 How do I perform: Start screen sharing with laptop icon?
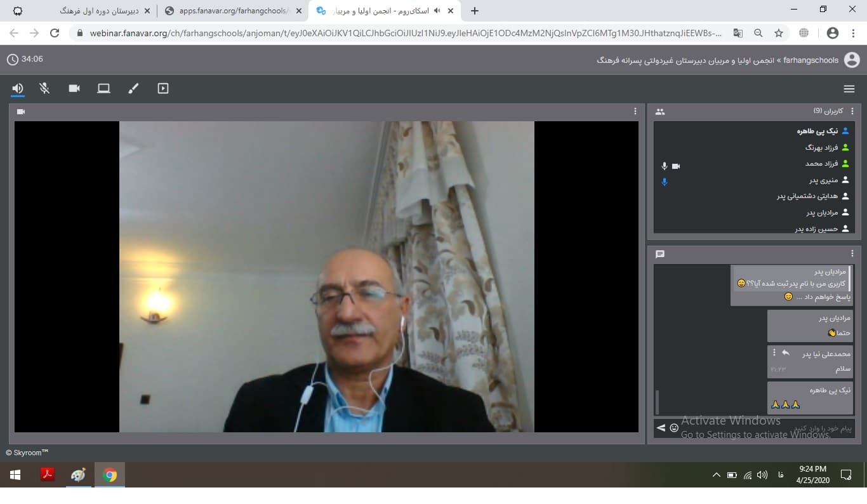pyautogui.click(x=103, y=89)
